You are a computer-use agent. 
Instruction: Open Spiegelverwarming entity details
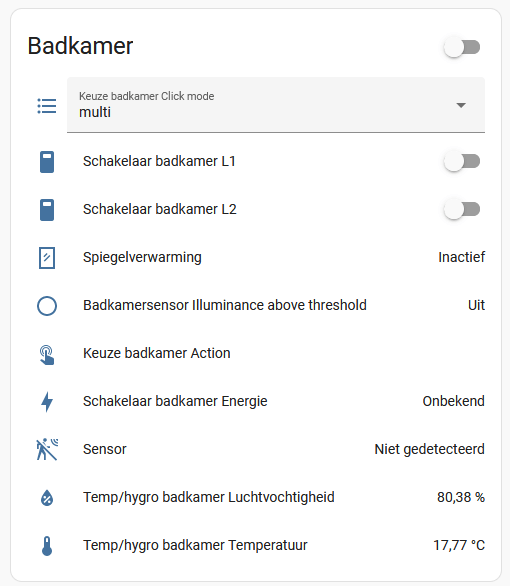(x=142, y=257)
